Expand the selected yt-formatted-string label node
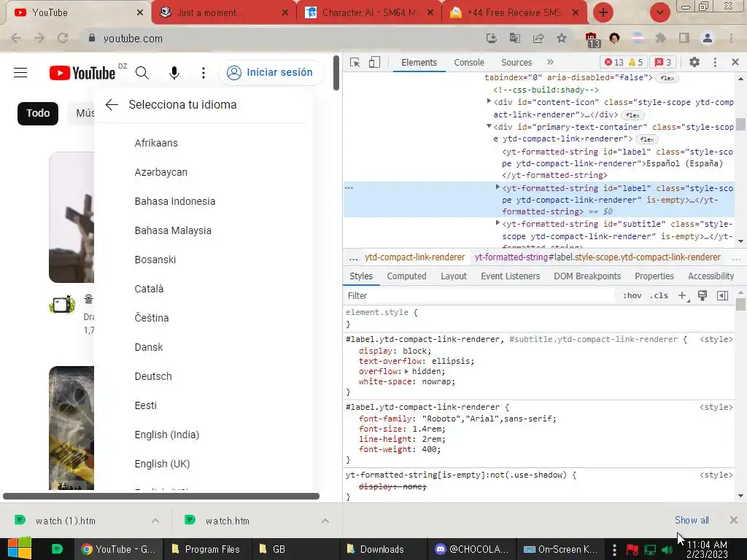This screenshot has width=747, height=560. 498,187
